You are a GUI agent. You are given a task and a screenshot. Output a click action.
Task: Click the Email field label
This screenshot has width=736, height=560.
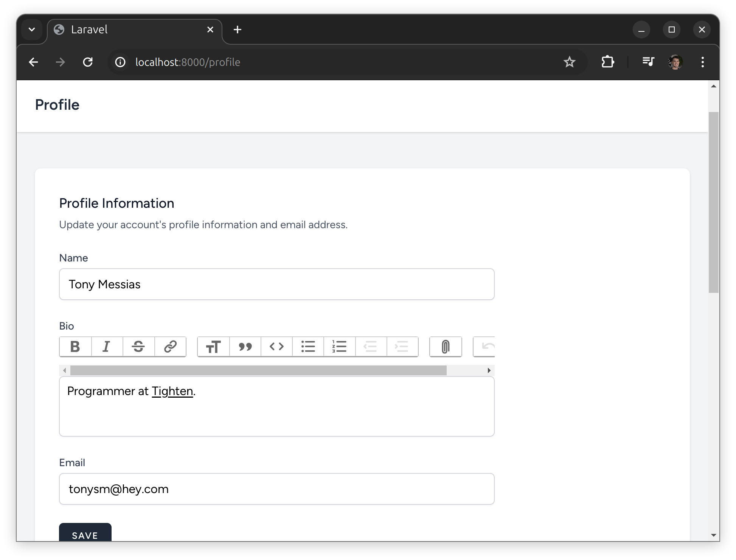pos(72,463)
